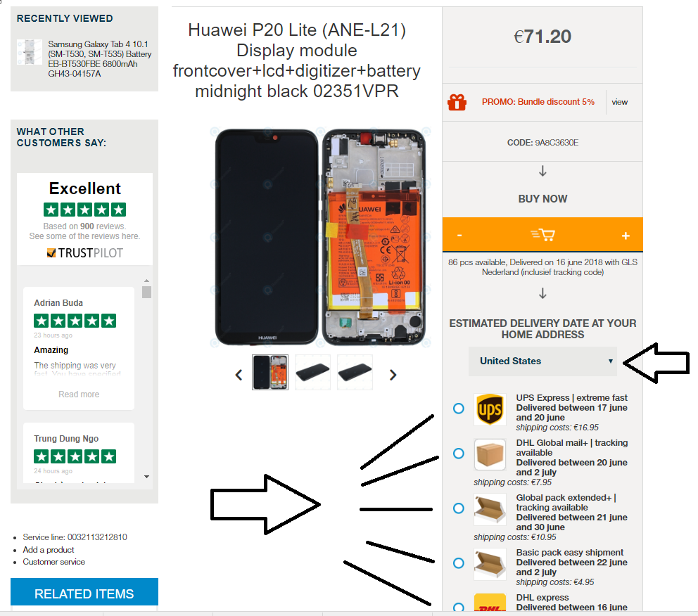Open the Customer service link
The height and width of the screenshot is (616, 698).
pyautogui.click(x=54, y=562)
